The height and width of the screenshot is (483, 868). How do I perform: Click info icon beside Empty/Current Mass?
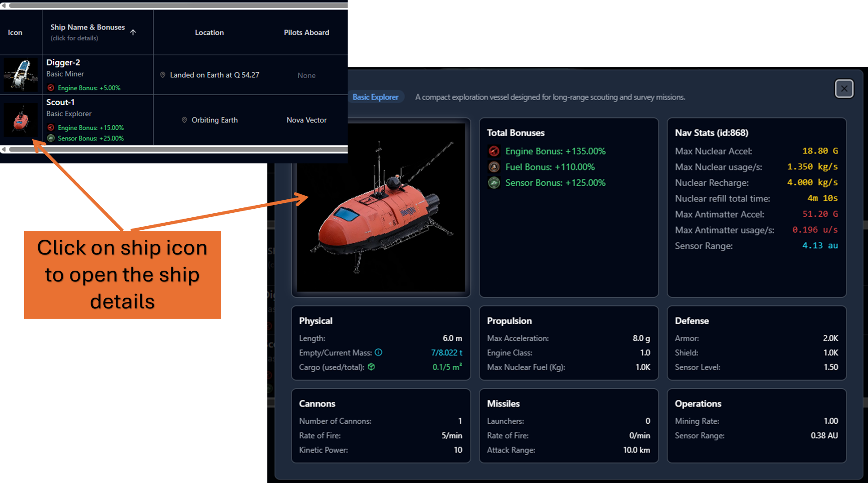click(379, 352)
